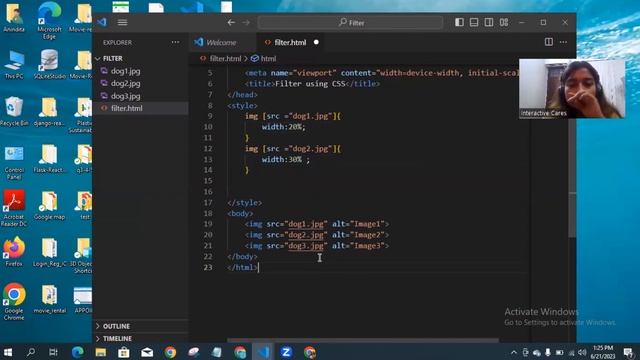The image size is (640, 360).
Task: Click line number 16 in the gutter
Action: [208, 192]
